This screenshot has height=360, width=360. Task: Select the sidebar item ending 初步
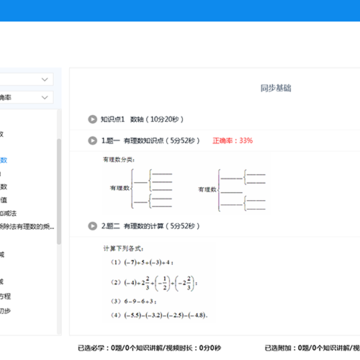click(x=5, y=311)
